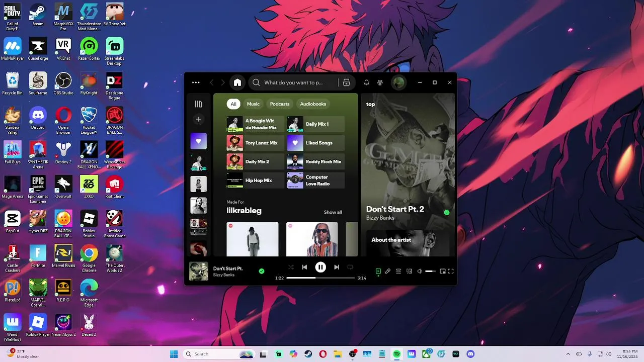The image size is (644, 362).
Task: Click the now playing album thumbnail
Action: pyautogui.click(x=198, y=271)
